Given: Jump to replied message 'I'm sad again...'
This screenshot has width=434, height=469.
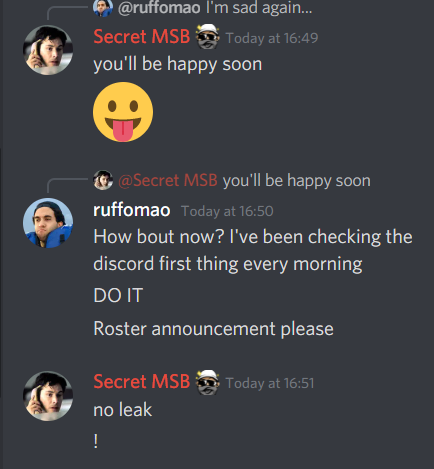Looking at the screenshot, I should tap(259, 8).
